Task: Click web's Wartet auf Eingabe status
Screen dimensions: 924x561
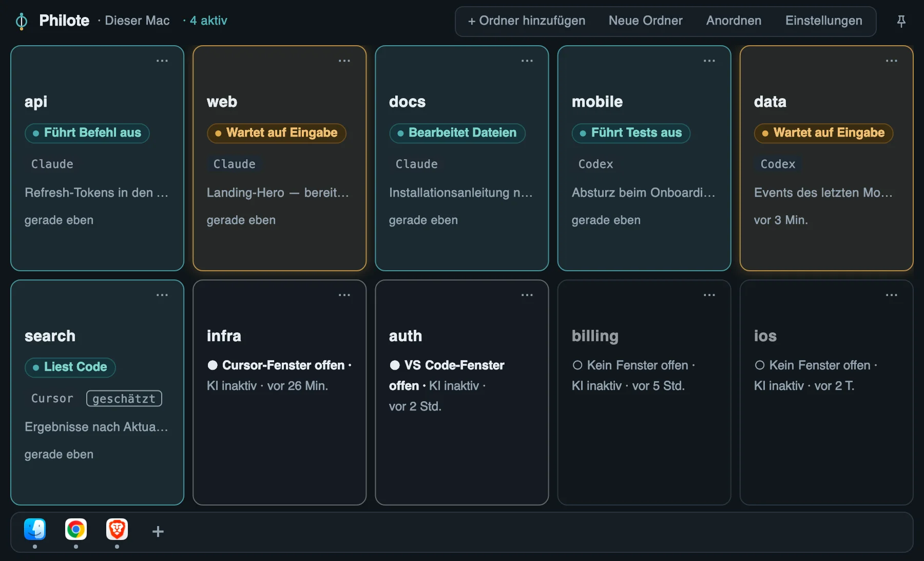Action: point(277,133)
